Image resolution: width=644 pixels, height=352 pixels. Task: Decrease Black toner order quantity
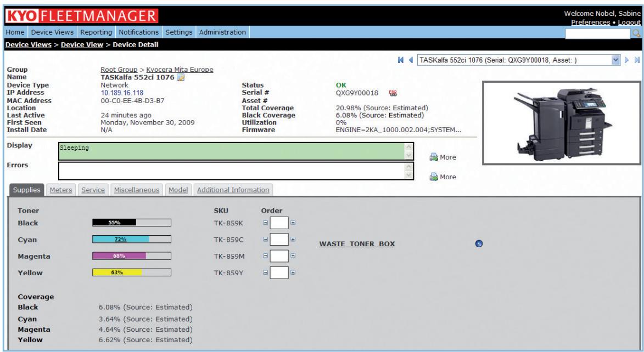click(265, 223)
